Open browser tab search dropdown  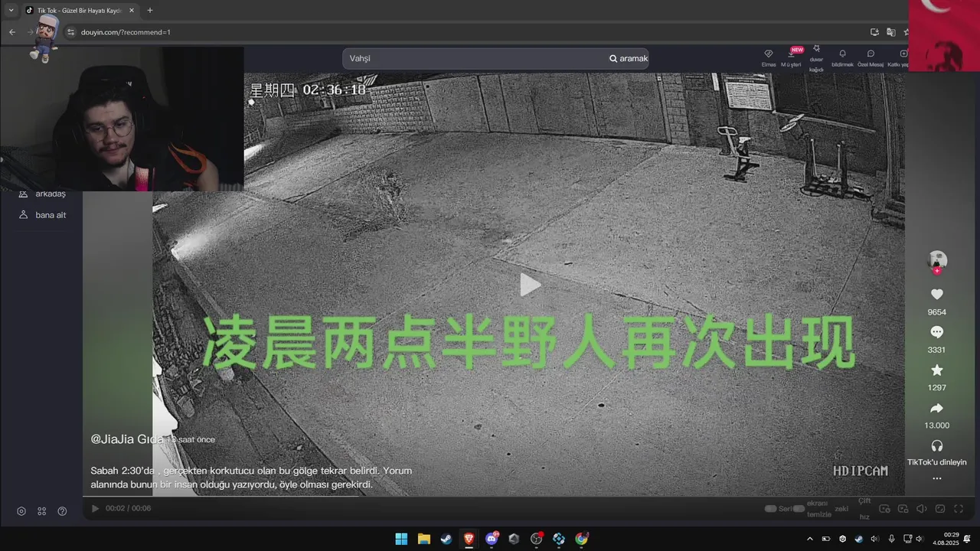[x=11, y=11]
